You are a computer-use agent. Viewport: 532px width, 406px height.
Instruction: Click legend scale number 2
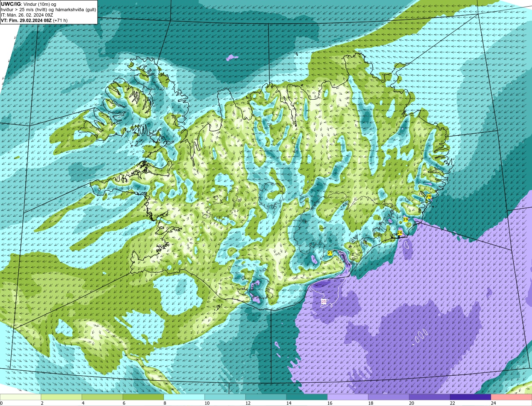tap(42, 403)
